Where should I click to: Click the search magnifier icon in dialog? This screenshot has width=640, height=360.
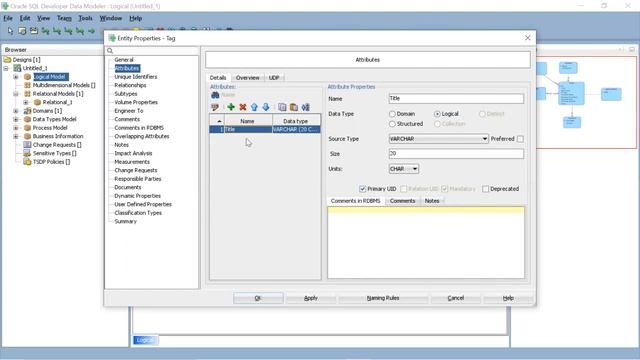110,51
